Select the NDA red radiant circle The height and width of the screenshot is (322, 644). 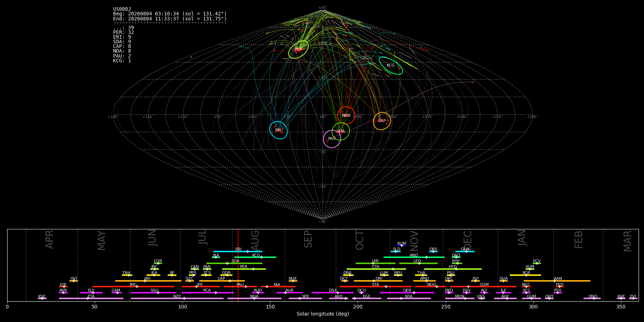click(x=346, y=115)
